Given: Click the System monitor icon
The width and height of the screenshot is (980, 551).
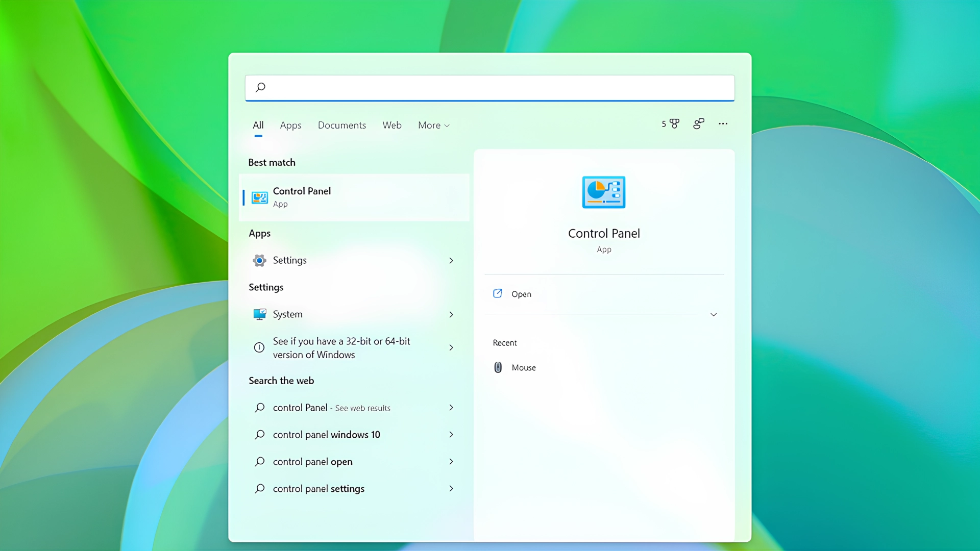Looking at the screenshot, I should [260, 314].
